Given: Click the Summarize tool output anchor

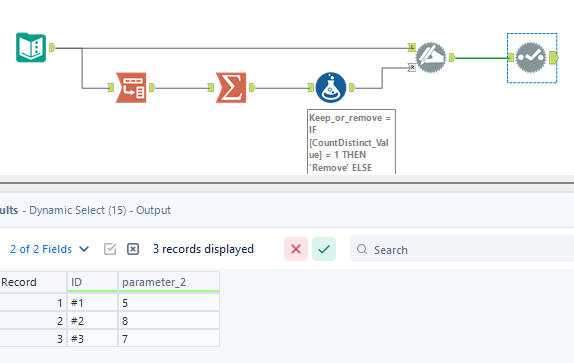Looking at the screenshot, I should 252,87.
